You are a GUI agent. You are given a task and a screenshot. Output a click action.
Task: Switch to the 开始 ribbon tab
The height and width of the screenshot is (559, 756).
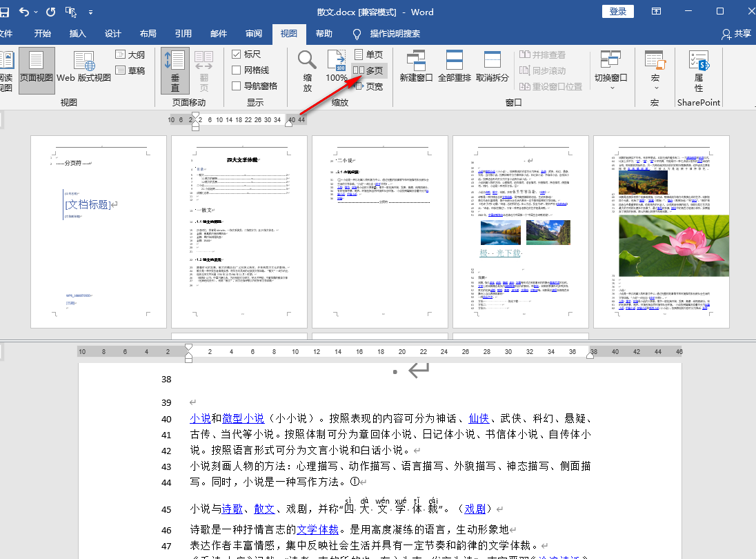[x=42, y=33]
